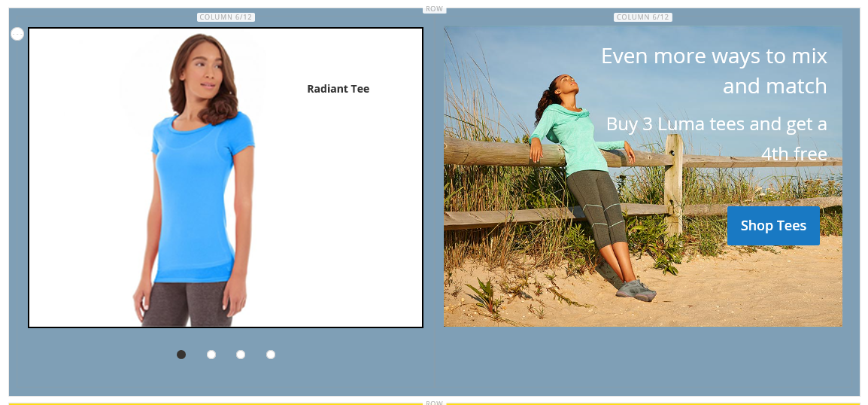Go to the second carousel slide dot
Screen dimensions: 868x405
coord(211,355)
